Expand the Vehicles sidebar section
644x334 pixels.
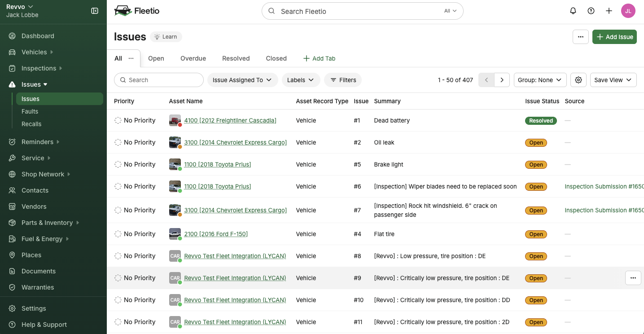pos(34,52)
